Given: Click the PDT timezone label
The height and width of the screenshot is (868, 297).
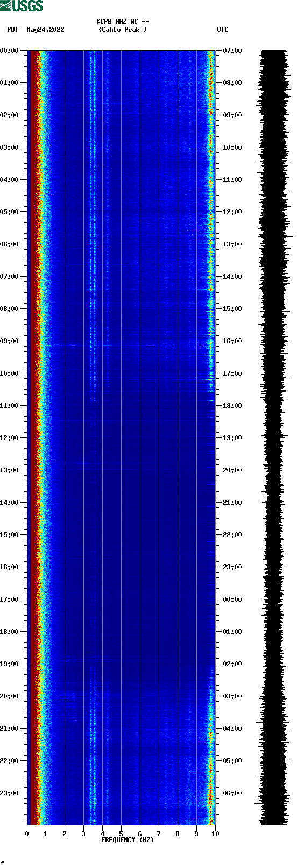Looking at the screenshot, I should pyautogui.click(x=13, y=30).
